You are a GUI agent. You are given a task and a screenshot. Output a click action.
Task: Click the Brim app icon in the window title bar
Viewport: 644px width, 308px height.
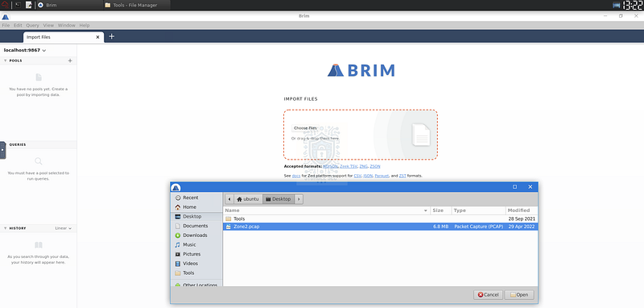[x=6, y=16]
